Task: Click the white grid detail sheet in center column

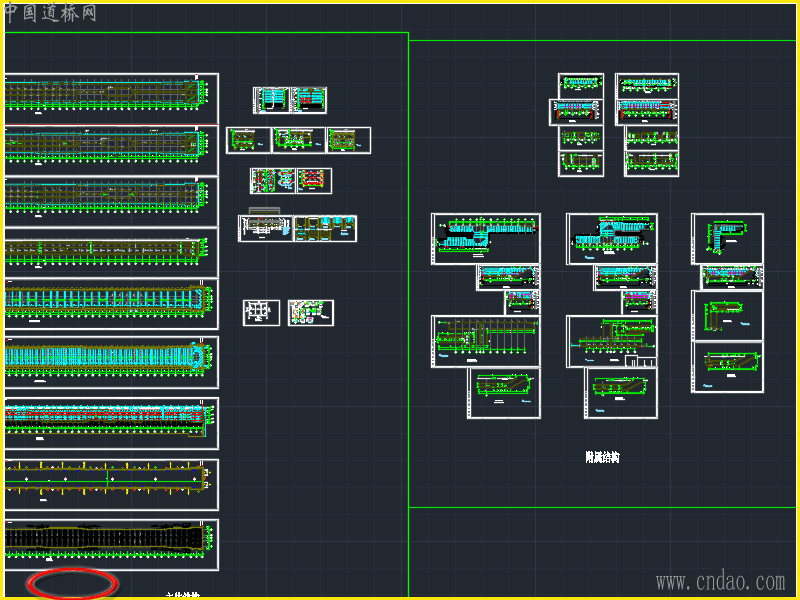Action: pyautogui.click(x=261, y=313)
